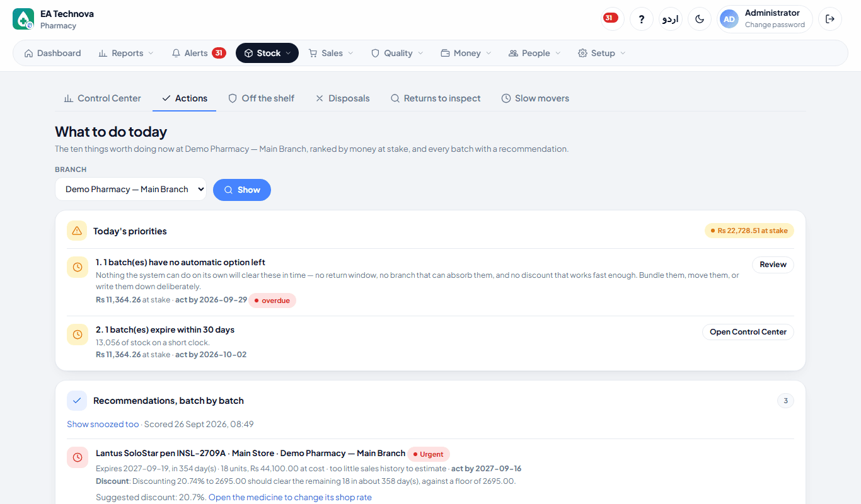This screenshot has height=504, width=861.
Task: Click the Review button for priority 1
Action: pyautogui.click(x=773, y=265)
